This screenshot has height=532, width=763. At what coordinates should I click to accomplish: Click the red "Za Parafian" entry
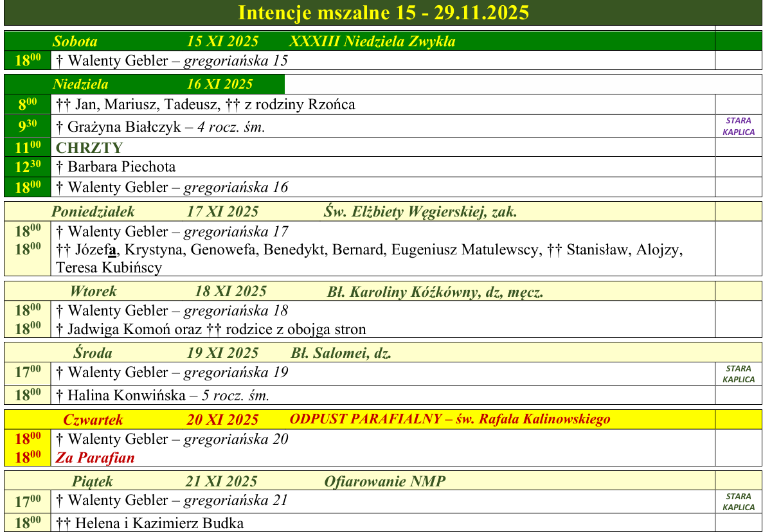(x=95, y=458)
